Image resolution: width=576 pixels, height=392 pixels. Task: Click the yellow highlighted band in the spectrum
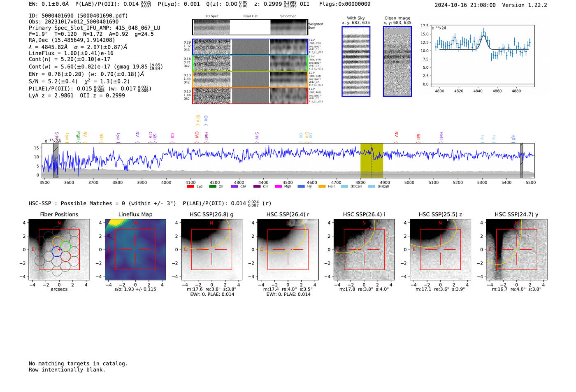(372, 161)
